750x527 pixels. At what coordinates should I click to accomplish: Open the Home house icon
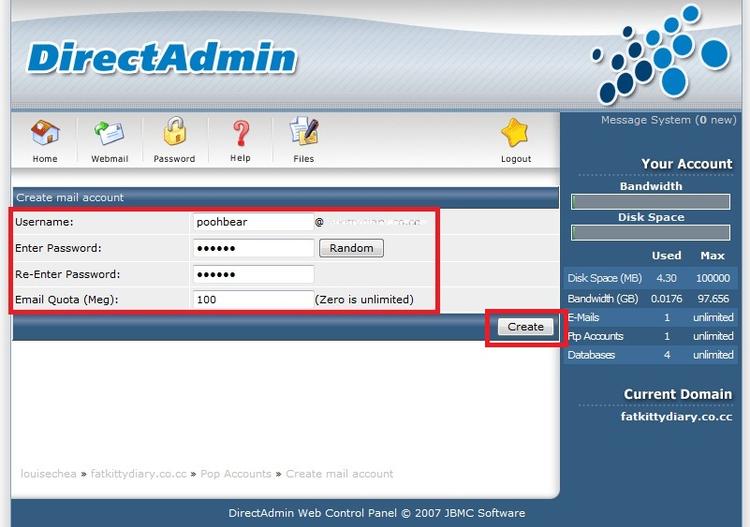click(45, 132)
